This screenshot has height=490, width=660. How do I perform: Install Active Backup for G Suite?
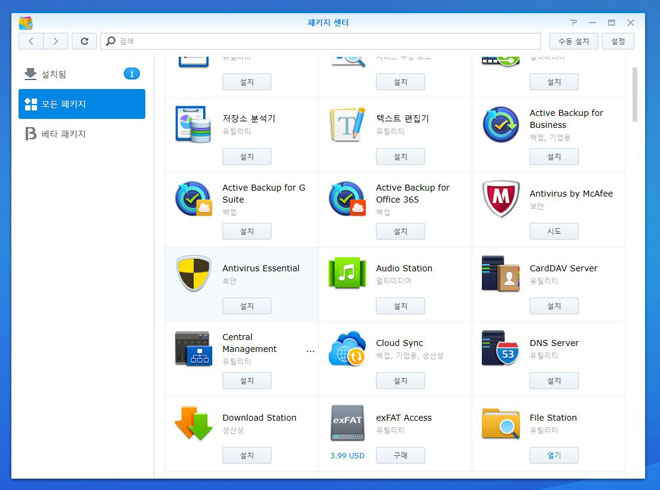[247, 231]
